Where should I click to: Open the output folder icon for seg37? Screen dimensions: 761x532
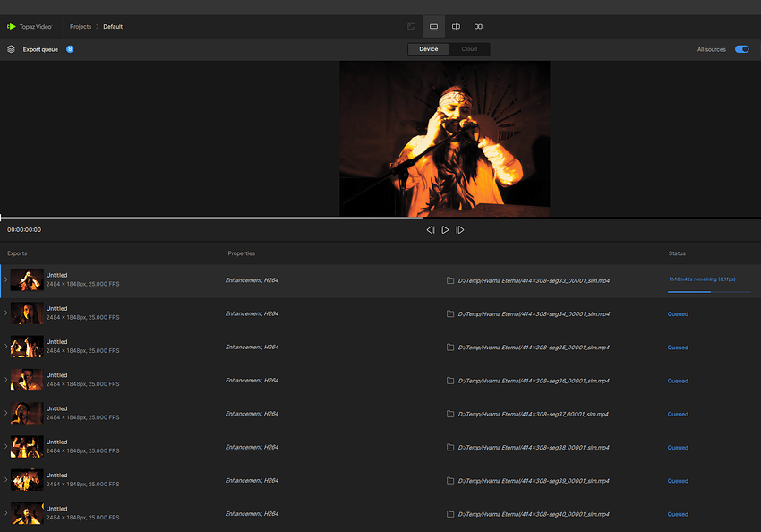(x=450, y=414)
